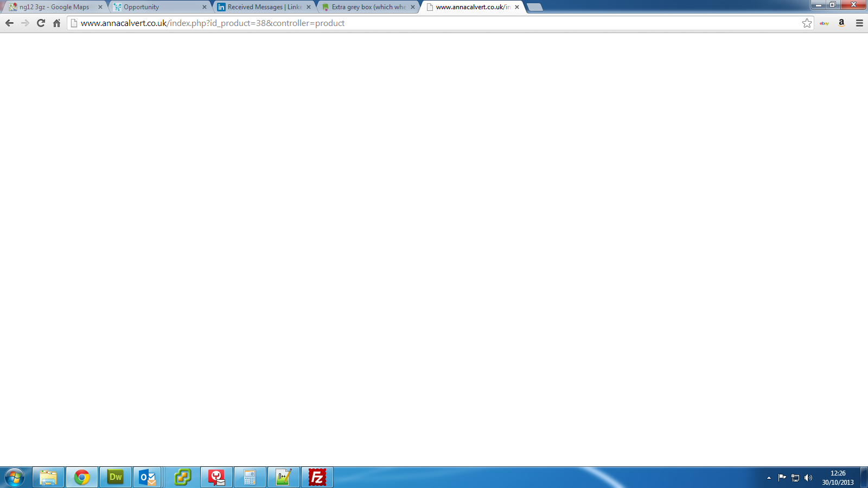Switch to the Extra grey box tab
Viewport: 868px width, 488px height.
367,7
